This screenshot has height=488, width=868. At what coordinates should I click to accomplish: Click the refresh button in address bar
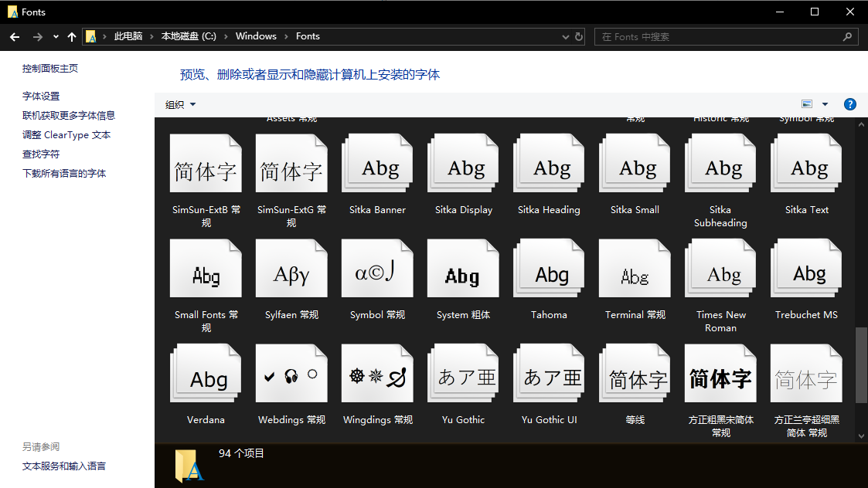click(x=578, y=36)
